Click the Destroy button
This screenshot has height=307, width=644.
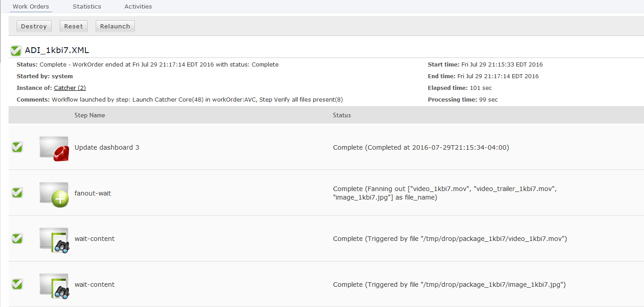pos(34,26)
